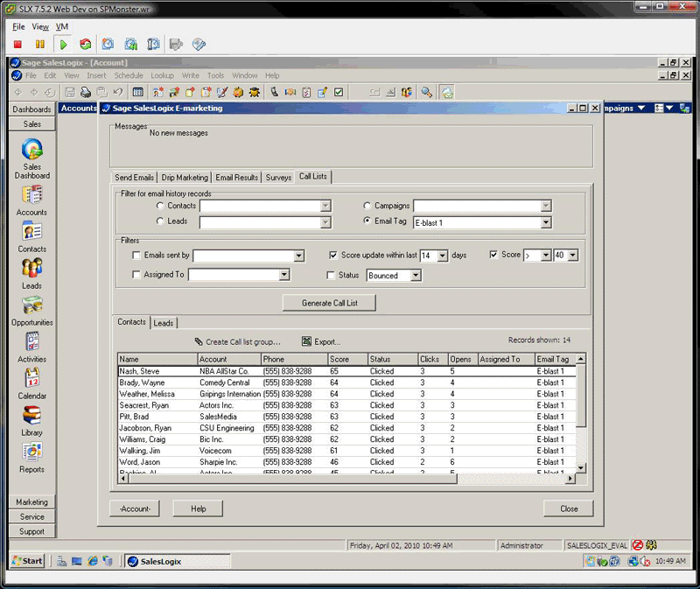Open the Contacts filter dropdown
The height and width of the screenshot is (589, 700).
pyautogui.click(x=325, y=206)
